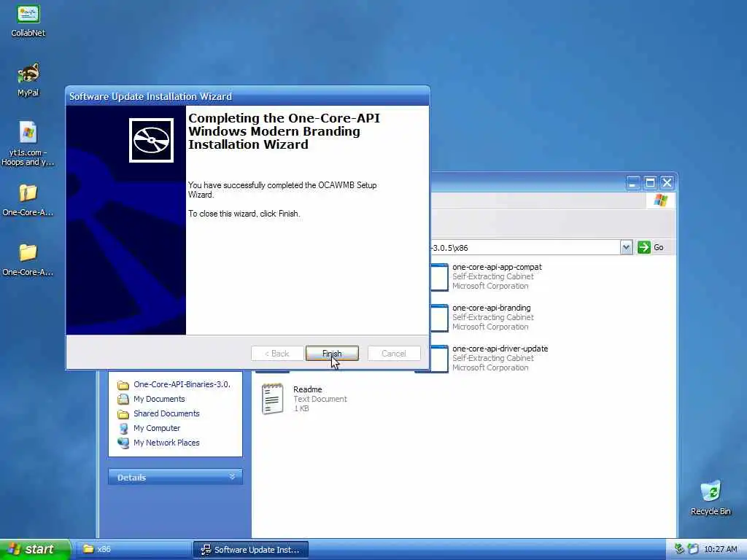Click the safely remove hardware tray icon
Viewport: 747px width, 560px height.
[679, 549]
